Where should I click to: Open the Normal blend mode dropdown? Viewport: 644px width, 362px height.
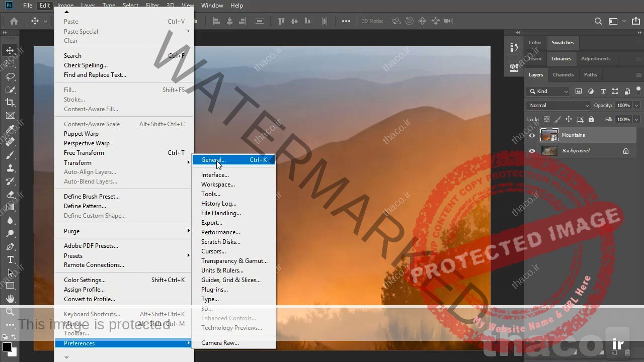coord(558,106)
